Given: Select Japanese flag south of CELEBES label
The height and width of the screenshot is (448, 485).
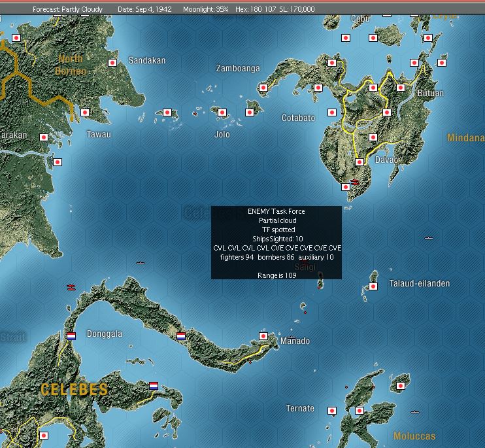Looking at the screenshot, I should pos(44,436).
